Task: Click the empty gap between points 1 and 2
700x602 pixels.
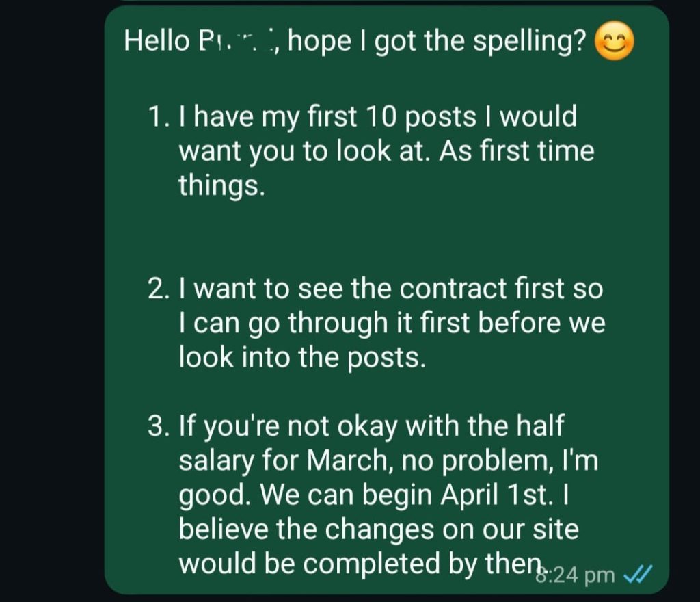Action: click(383, 237)
